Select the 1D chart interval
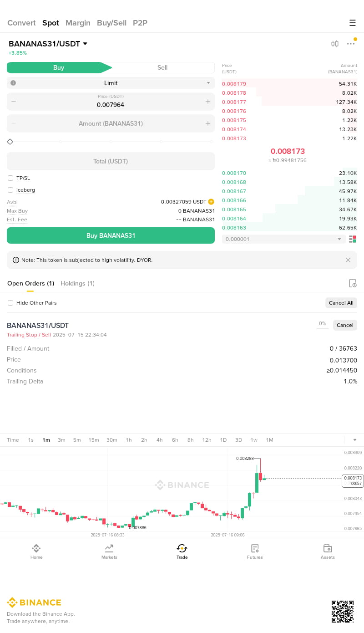This screenshot has width=364, height=633. pyautogui.click(x=223, y=440)
